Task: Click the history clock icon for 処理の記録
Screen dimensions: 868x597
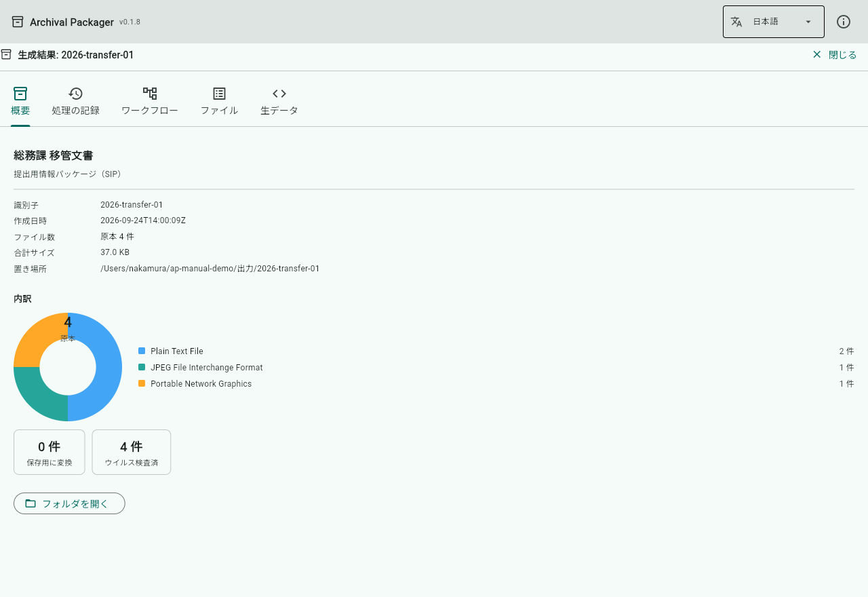Action: [x=76, y=94]
